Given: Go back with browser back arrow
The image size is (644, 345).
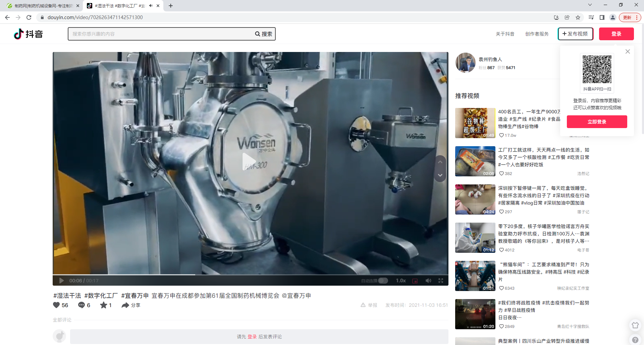Looking at the screenshot, I should pyautogui.click(x=7, y=17).
